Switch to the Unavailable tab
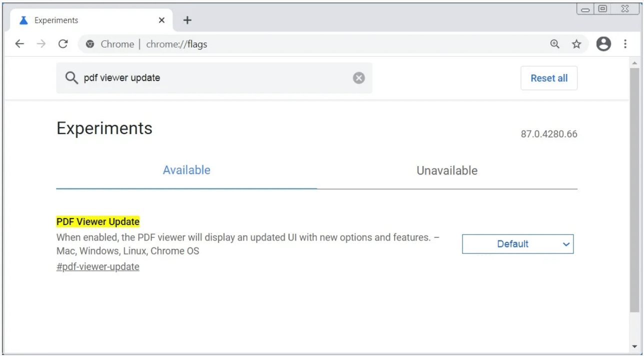The height and width of the screenshot is (356, 644). [x=446, y=170]
